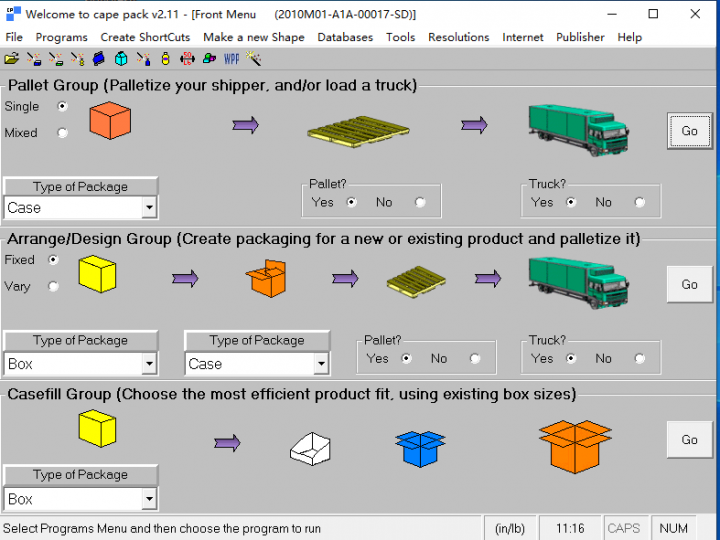The image size is (720, 540).
Task: Click the 50 Lb weight toolbar icon
Action: pyautogui.click(x=187, y=59)
